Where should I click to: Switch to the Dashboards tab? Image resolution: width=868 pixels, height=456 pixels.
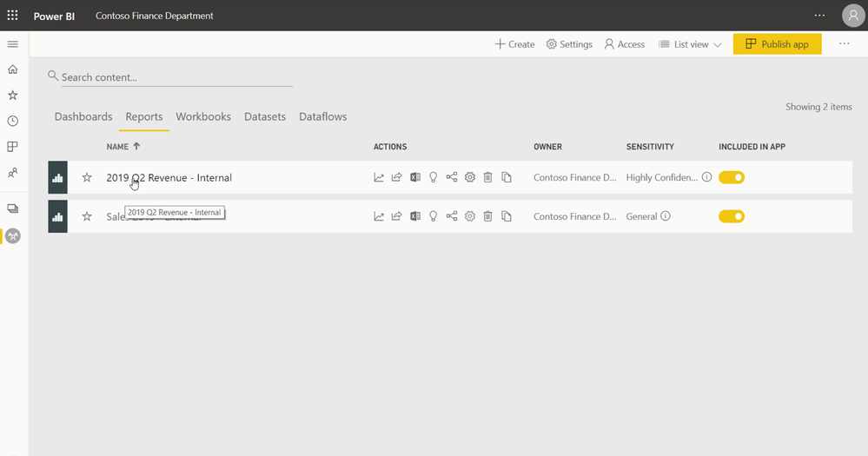pyautogui.click(x=83, y=116)
